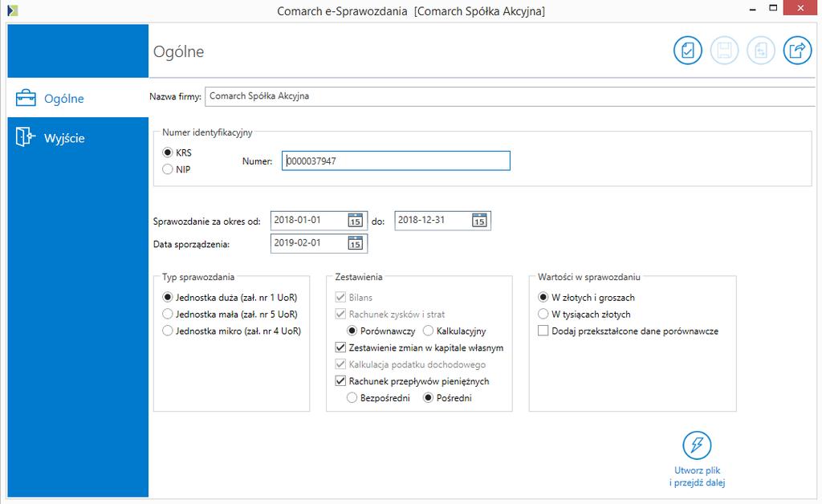Click the disabled Kalkulacja podatku dochodowego checkbox
The height and width of the screenshot is (504, 822).
(x=340, y=364)
